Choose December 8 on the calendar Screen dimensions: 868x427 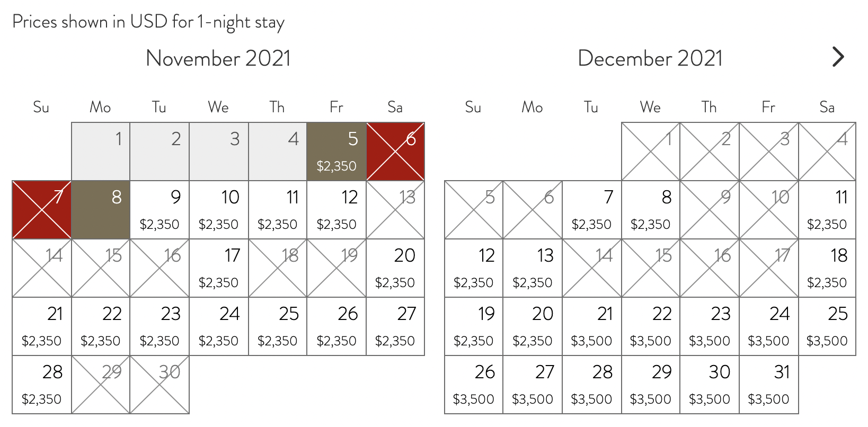point(650,210)
